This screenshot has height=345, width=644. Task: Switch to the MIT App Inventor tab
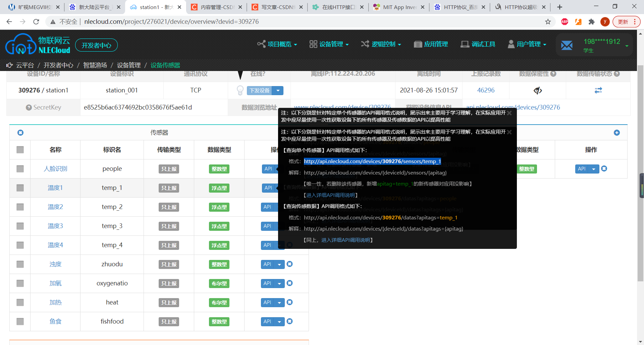coord(399,7)
